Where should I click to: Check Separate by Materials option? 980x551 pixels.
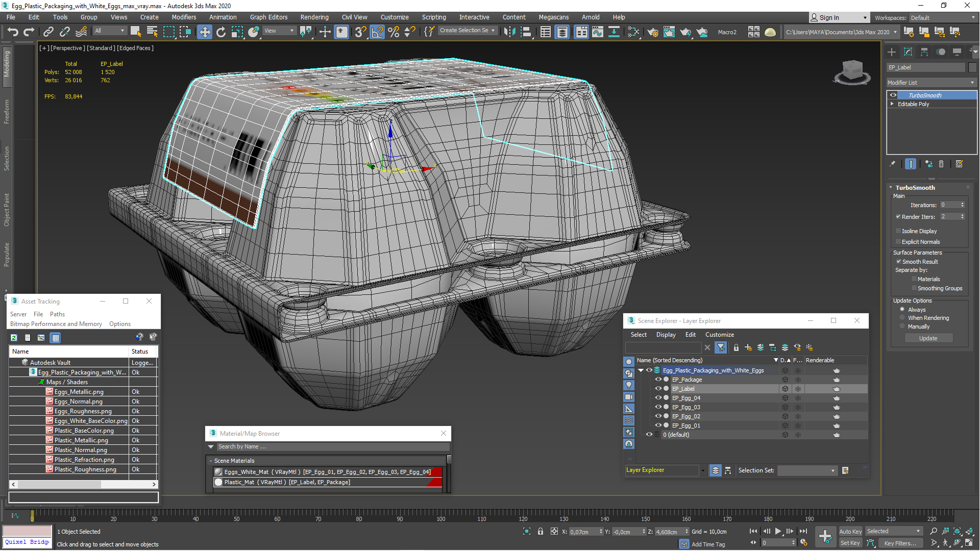click(x=914, y=279)
